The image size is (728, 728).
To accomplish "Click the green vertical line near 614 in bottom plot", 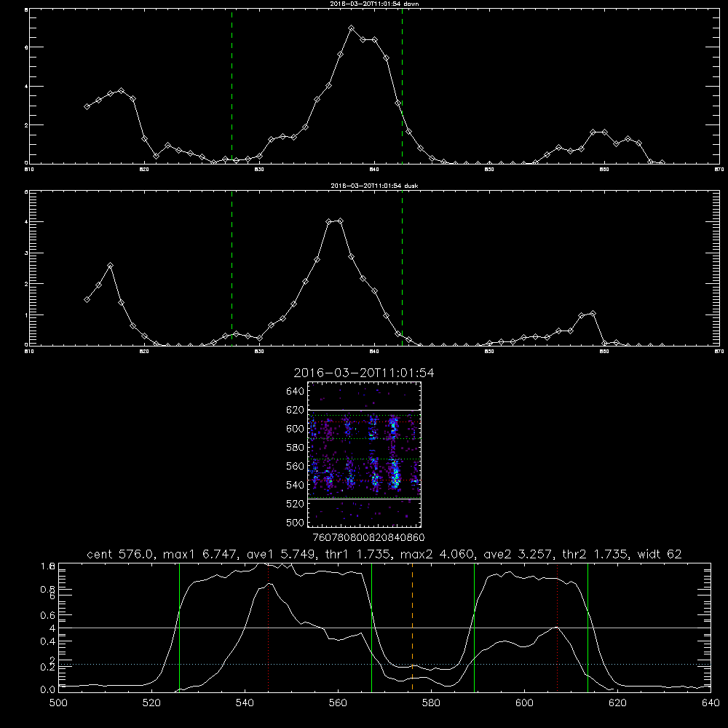I will tap(587, 628).
